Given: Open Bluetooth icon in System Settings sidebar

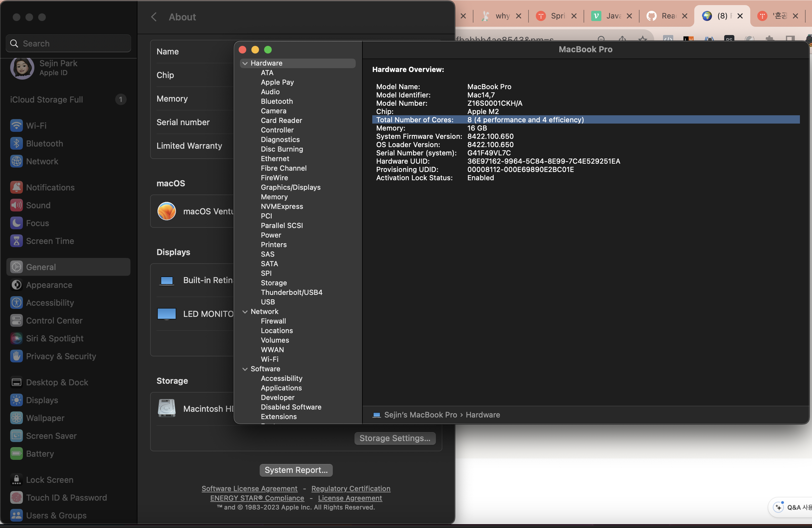Looking at the screenshot, I should [x=16, y=143].
